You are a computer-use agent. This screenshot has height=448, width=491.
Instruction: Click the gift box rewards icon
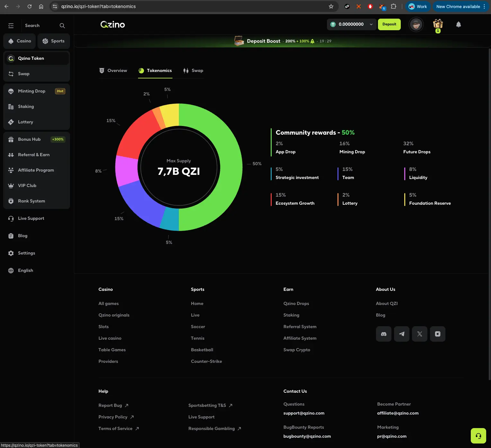click(438, 24)
